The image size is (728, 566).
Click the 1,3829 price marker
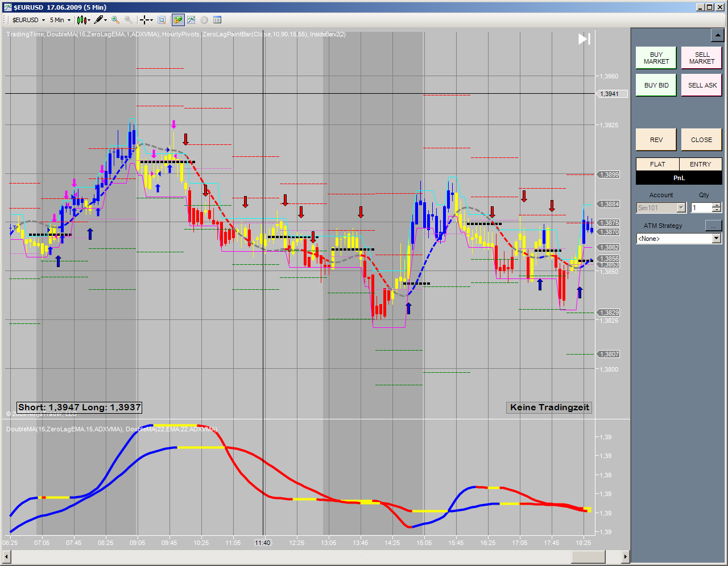609,313
